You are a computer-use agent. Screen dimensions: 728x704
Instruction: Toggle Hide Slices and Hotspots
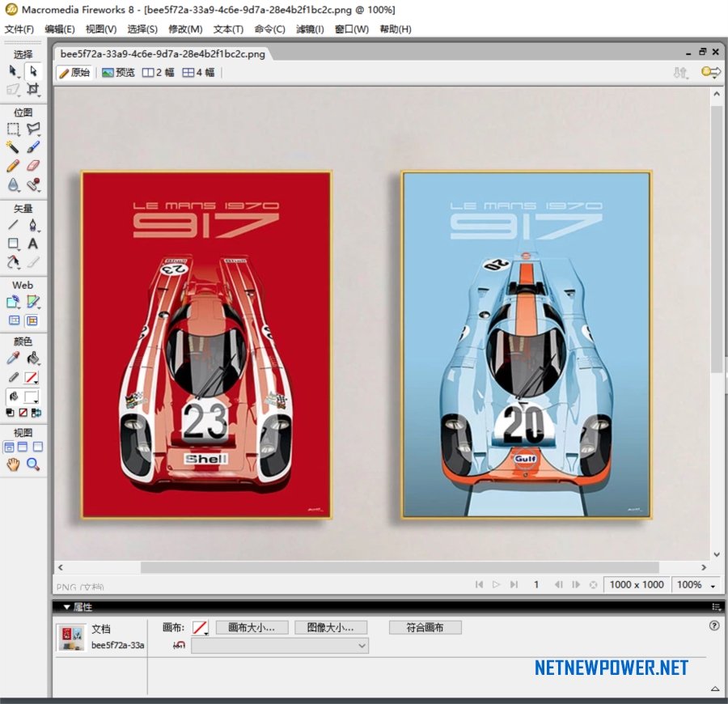point(14,321)
